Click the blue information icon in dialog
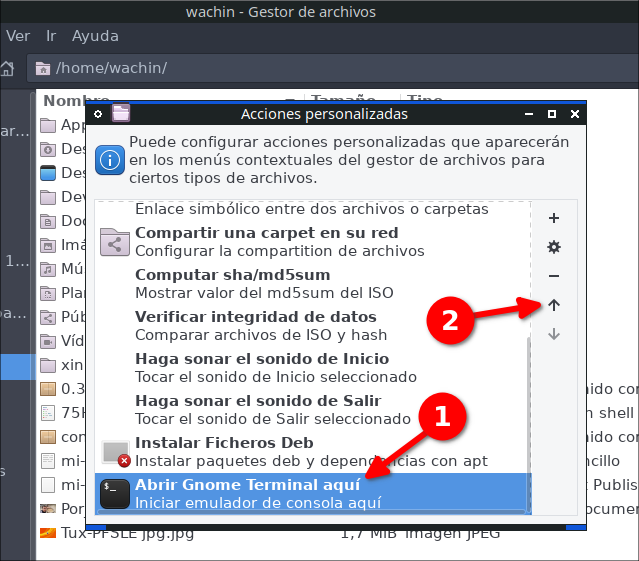Viewport: 639px width, 561px height. pyautogui.click(x=110, y=160)
